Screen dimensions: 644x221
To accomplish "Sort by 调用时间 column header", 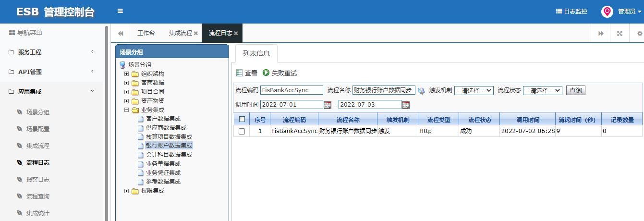I will [527, 120].
